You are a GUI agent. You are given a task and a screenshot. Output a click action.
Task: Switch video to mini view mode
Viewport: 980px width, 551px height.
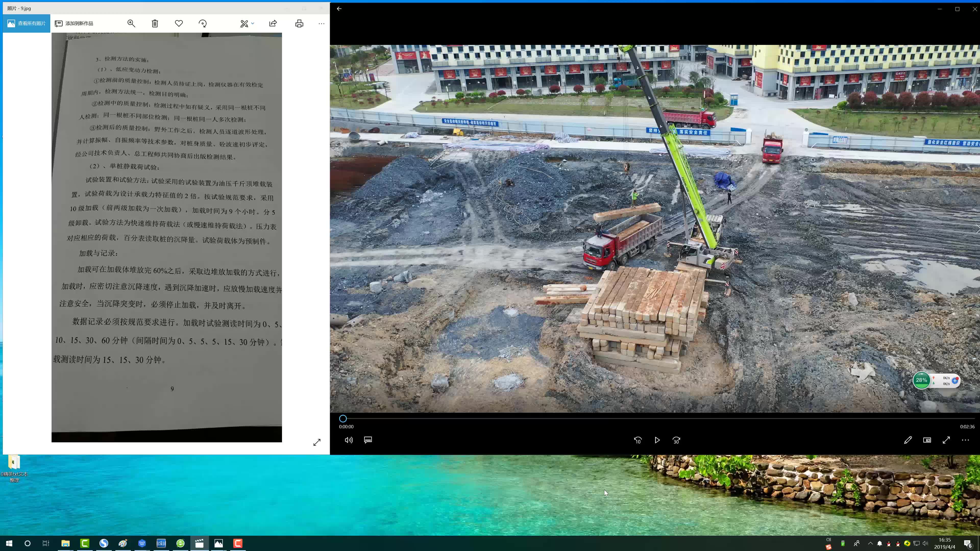tap(927, 440)
